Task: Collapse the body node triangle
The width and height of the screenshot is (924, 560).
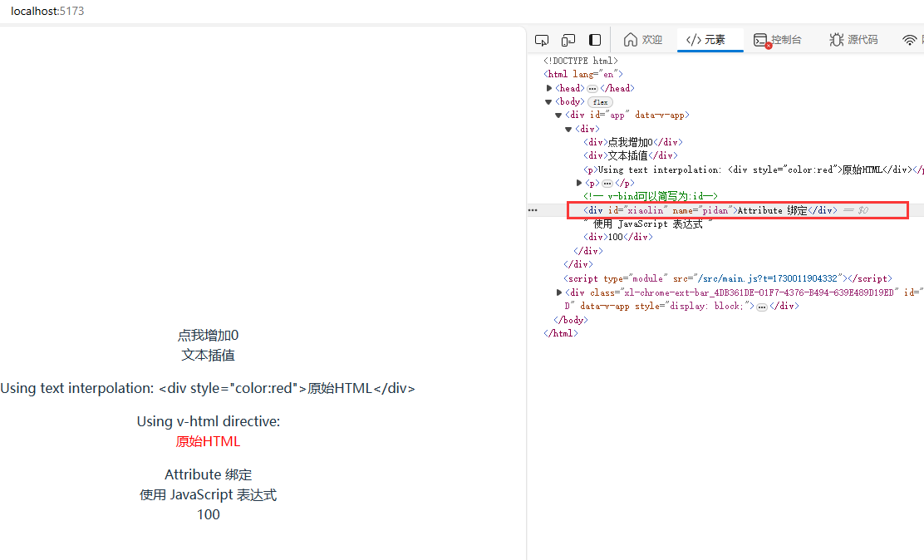Action: [x=548, y=102]
